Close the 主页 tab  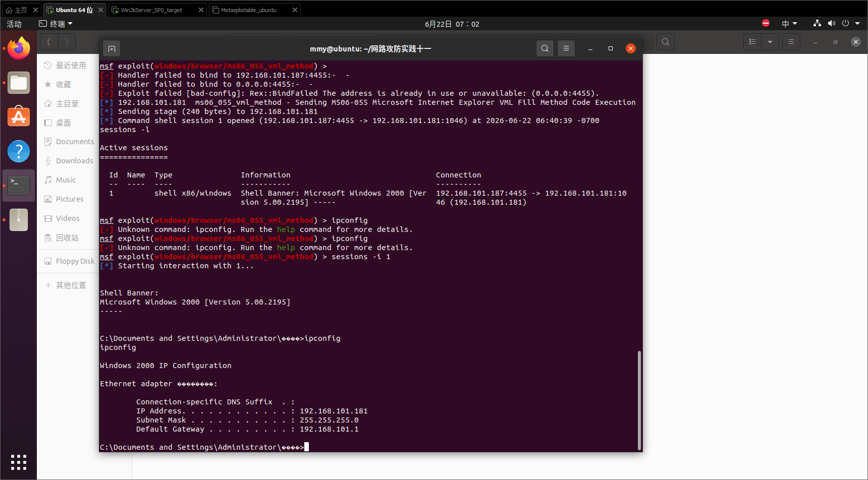35,10
